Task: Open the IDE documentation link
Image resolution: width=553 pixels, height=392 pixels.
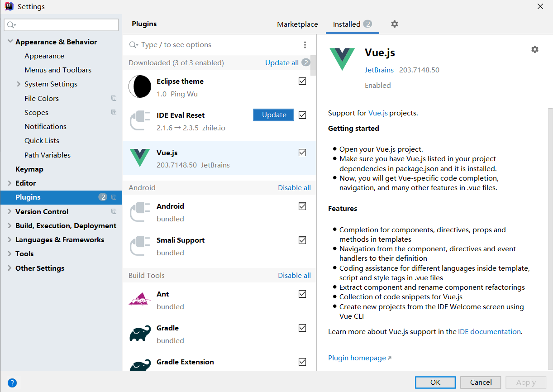Action: pos(489,332)
